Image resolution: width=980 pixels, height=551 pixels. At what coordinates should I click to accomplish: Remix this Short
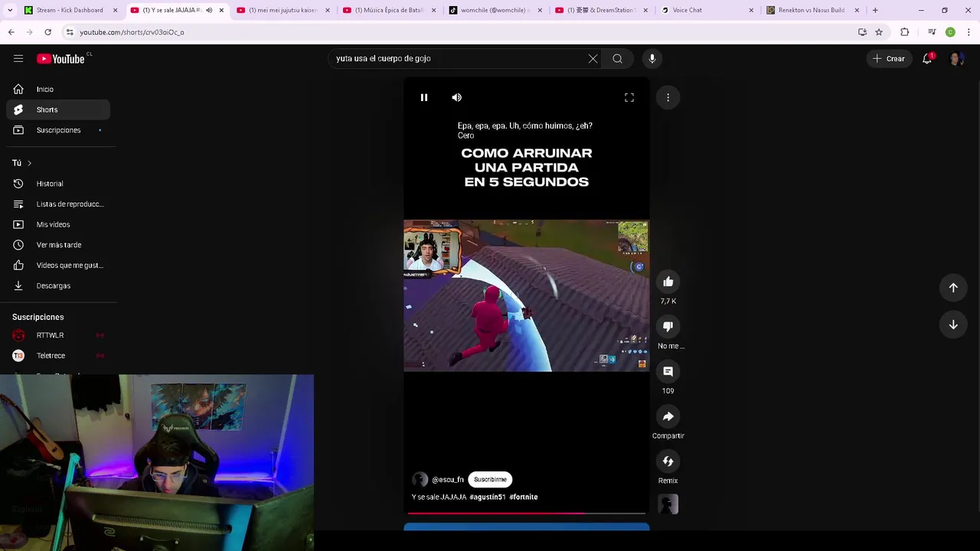coord(668,461)
